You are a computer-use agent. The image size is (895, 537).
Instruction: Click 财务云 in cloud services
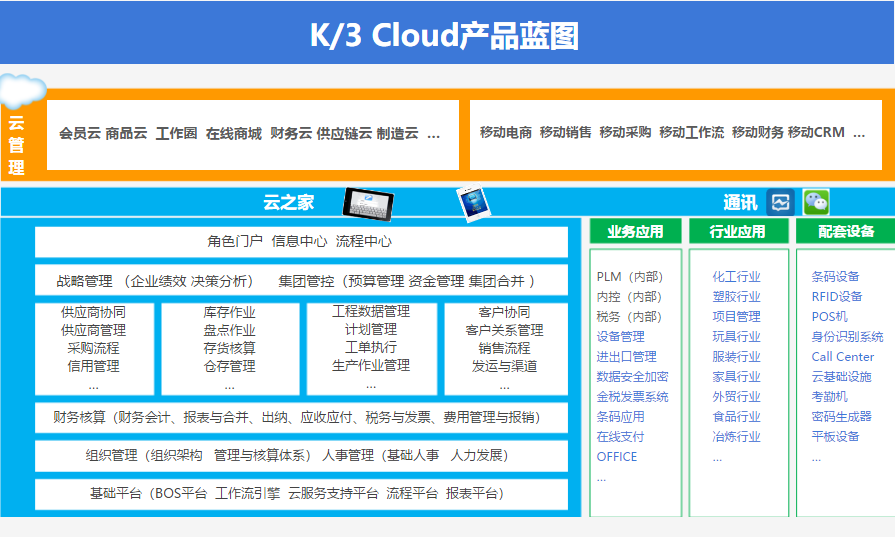point(291,134)
